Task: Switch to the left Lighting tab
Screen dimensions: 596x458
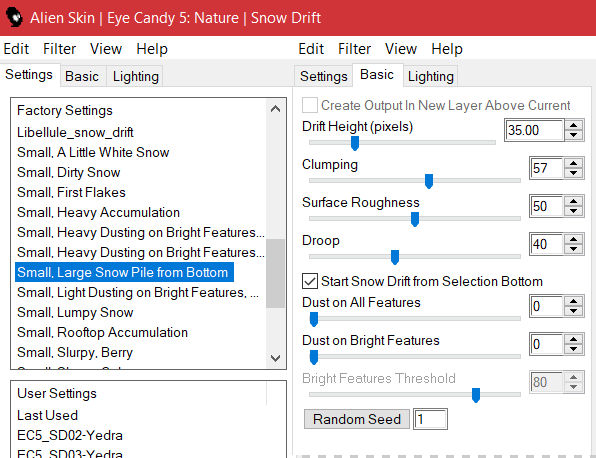Action: click(x=136, y=76)
